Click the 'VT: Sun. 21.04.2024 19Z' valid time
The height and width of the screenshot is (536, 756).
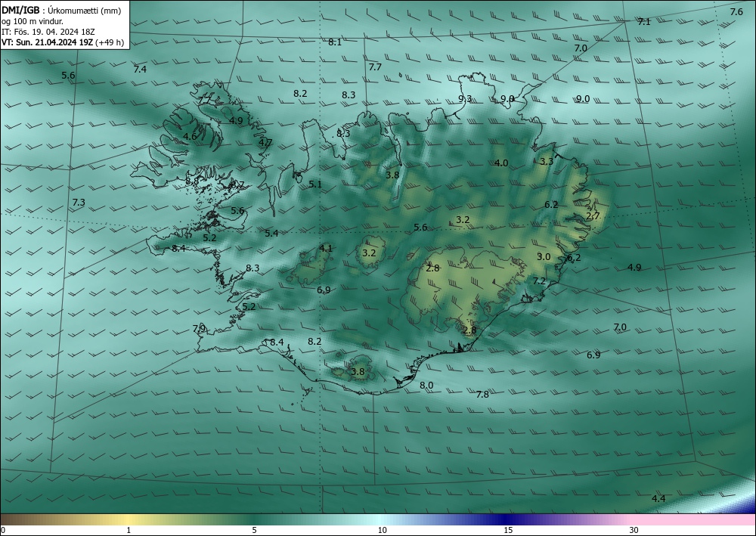pos(48,42)
